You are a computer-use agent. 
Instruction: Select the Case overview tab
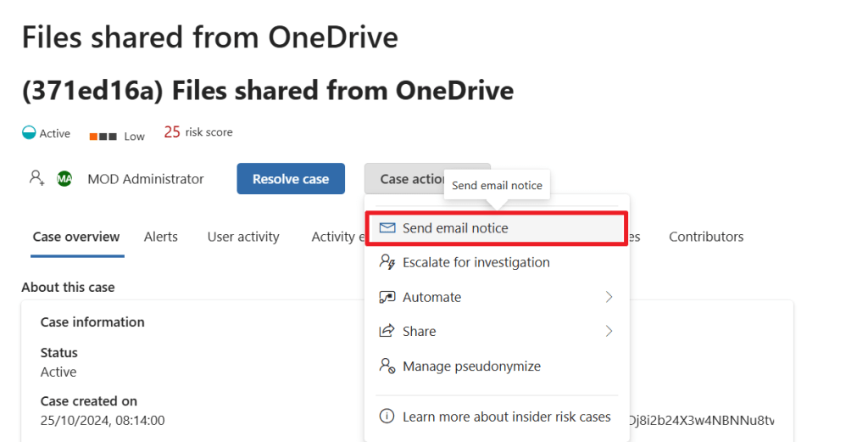click(76, 237)
